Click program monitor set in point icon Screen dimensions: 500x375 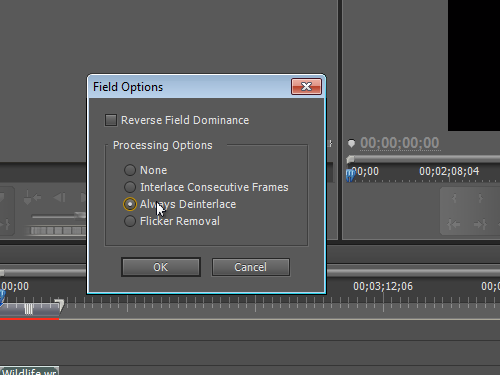[x=454, y=198]
